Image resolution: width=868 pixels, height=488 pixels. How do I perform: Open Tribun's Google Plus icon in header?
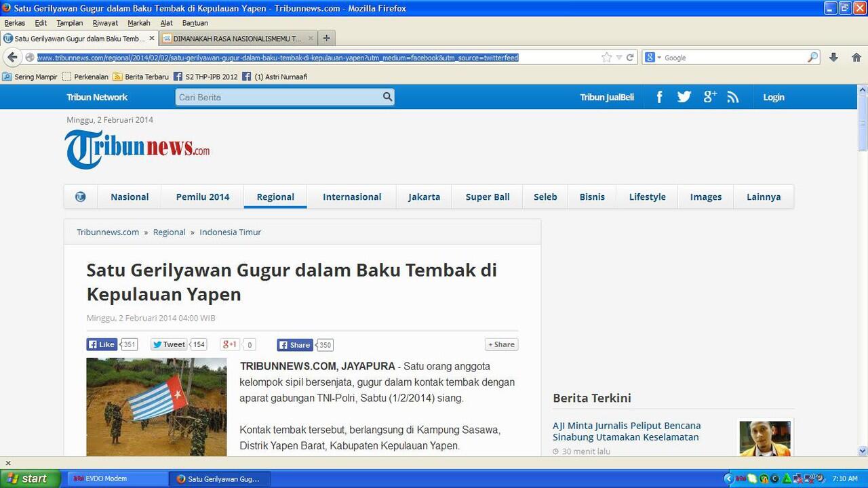(x=709, y=97)
